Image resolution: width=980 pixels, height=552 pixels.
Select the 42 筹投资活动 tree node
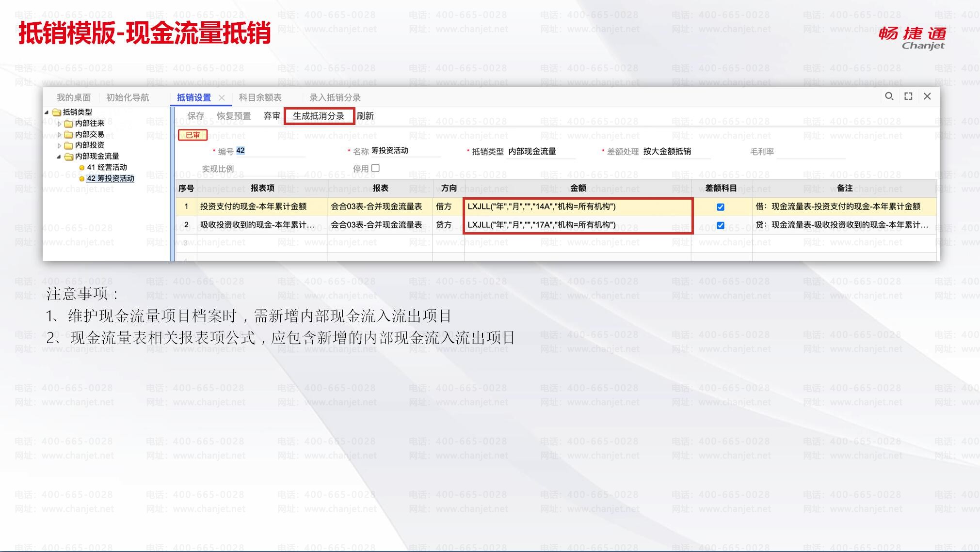(110, 178)
